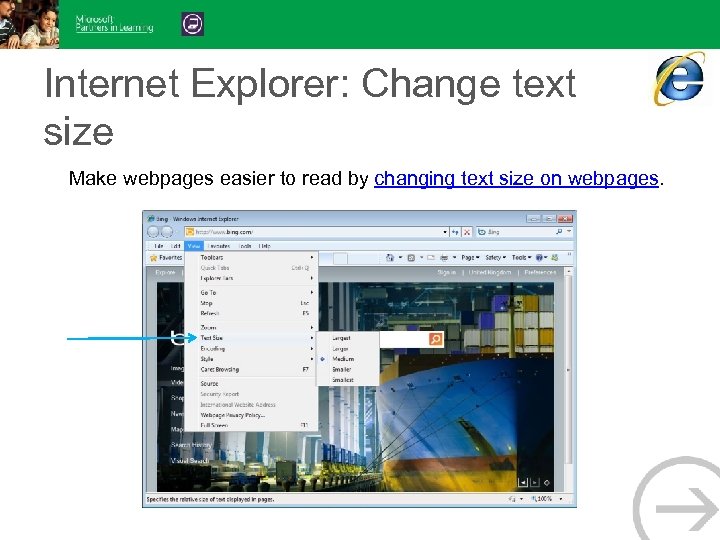Click the Favorites star icon
This screenshot has height=540, width=720.
pos(153,258)
